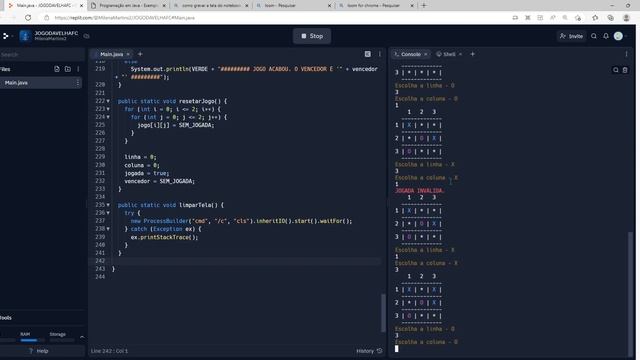
Task: Create a new folder in Files pane
Action: click(x=68, y=69)
